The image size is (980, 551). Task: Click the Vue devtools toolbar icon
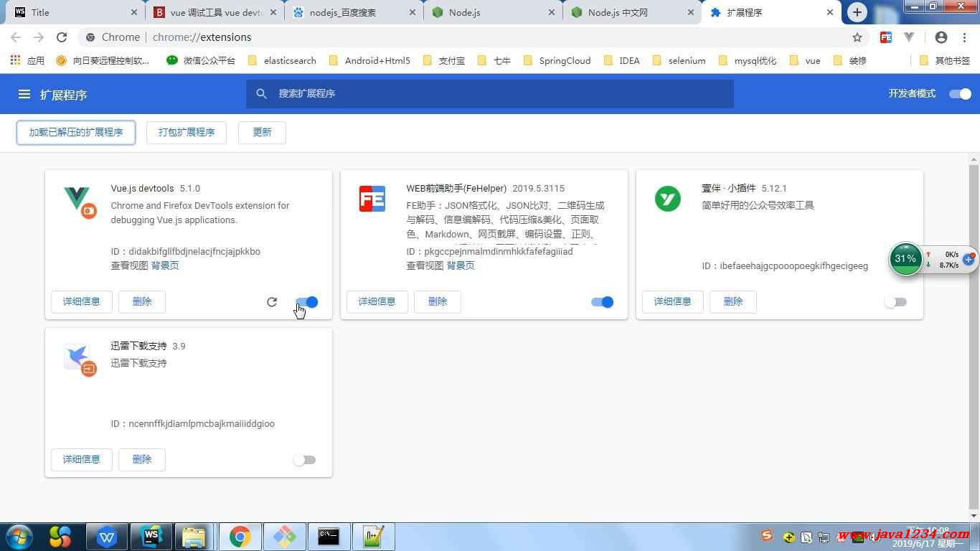coord(909,37)
